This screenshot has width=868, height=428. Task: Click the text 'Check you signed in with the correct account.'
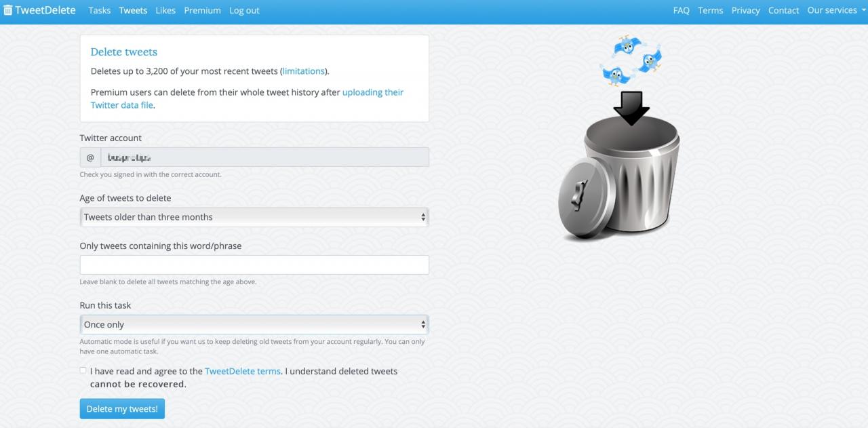tap(151, 174)
